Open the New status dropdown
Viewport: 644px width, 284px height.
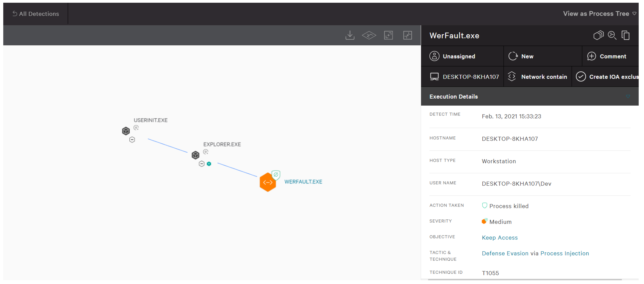(x=527, y=56)
